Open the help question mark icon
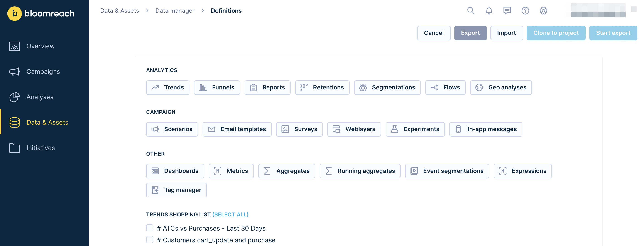The image size is (644, 246). pos(525,11)
